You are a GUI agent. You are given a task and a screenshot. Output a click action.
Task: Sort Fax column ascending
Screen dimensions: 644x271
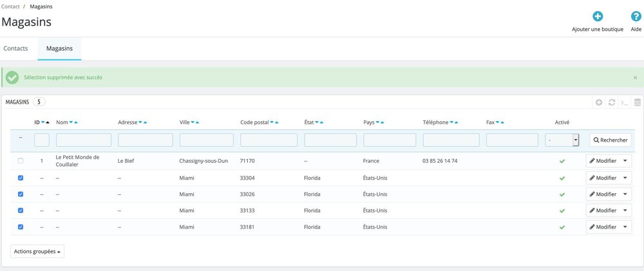point(502,122)
